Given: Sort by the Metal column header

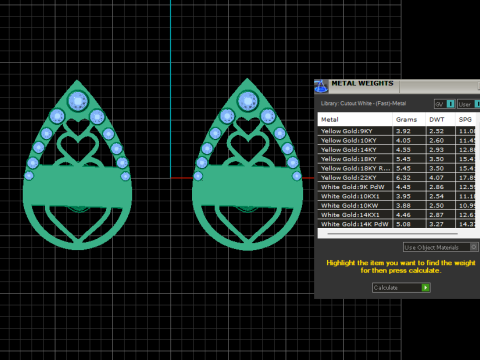Looking at the screenshot, I should [x=355, y=119].
